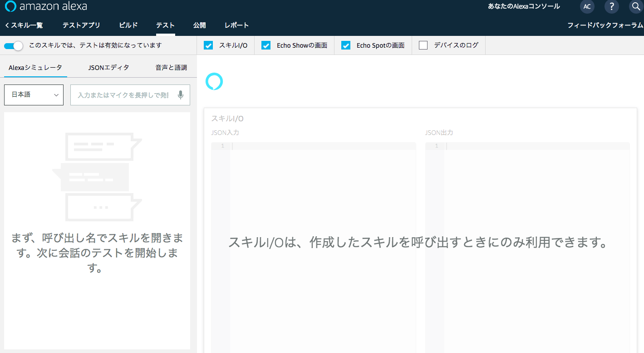This screenshot has height=353, width=644.
Task: Uncheck the Echo Showの画面 checkbox
Action: (x=266, y=45)
